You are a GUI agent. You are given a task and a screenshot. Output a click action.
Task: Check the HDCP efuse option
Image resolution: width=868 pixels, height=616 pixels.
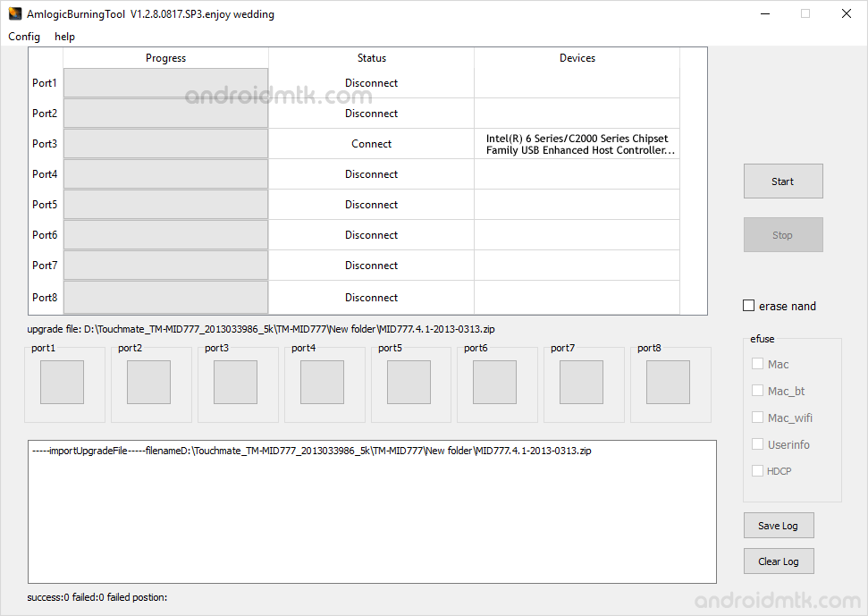click(756, 470)
